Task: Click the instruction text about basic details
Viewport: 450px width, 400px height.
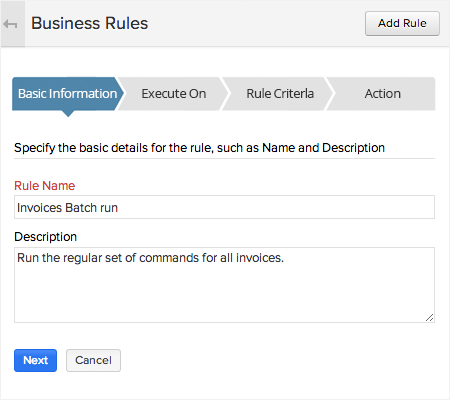Action: point(199,148)
